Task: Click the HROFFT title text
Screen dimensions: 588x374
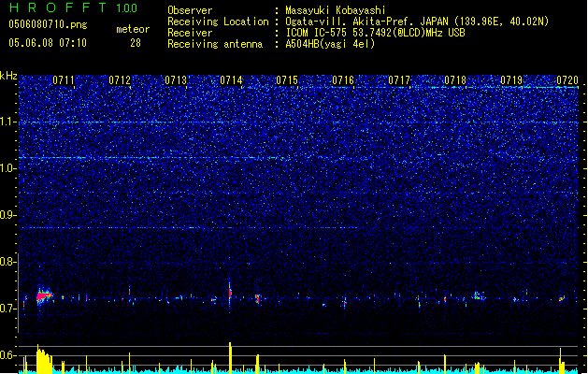Action: coord(58,7)
